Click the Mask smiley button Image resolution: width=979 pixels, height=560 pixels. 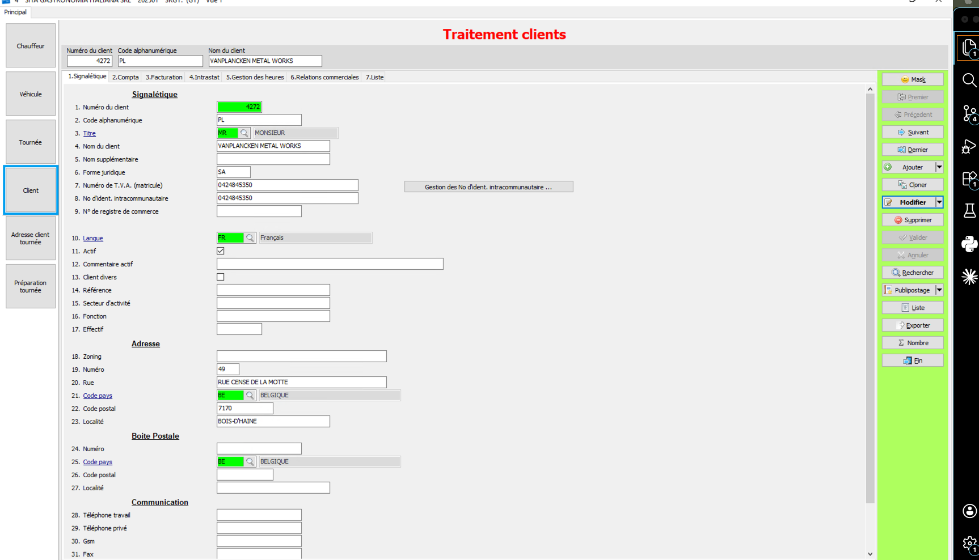click(x=913, y=79)
